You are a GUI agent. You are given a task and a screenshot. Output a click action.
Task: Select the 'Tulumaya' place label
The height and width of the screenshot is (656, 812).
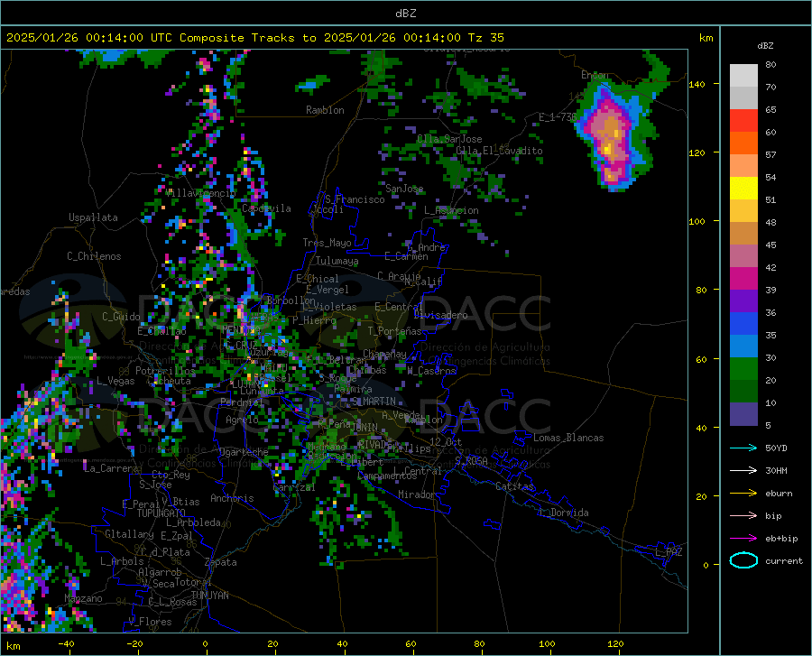coord(337,261)
